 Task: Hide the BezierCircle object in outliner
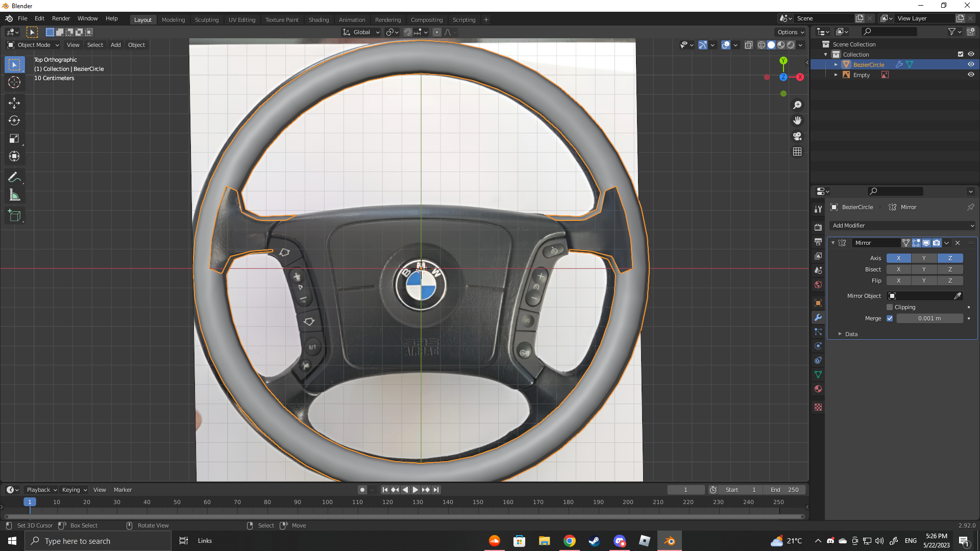point(971,65)
